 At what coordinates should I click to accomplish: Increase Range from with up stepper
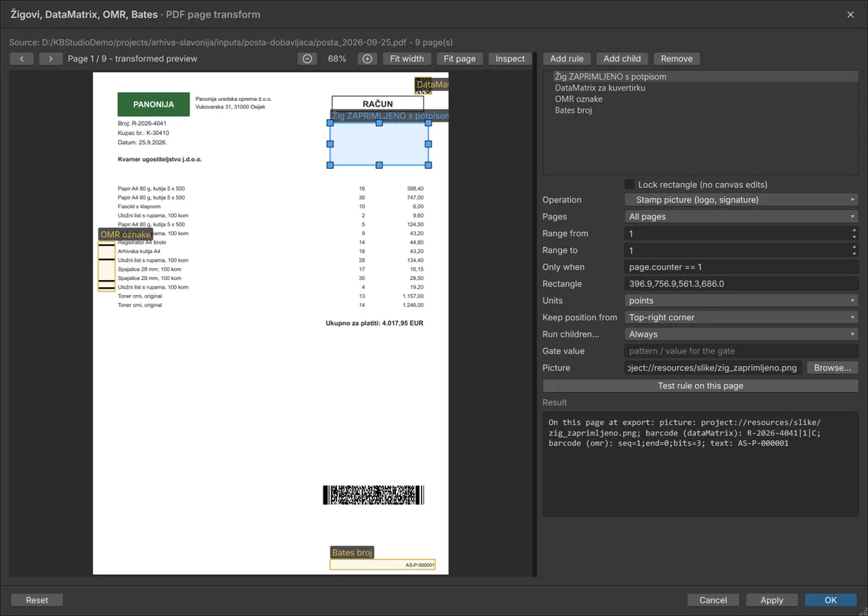854,230
